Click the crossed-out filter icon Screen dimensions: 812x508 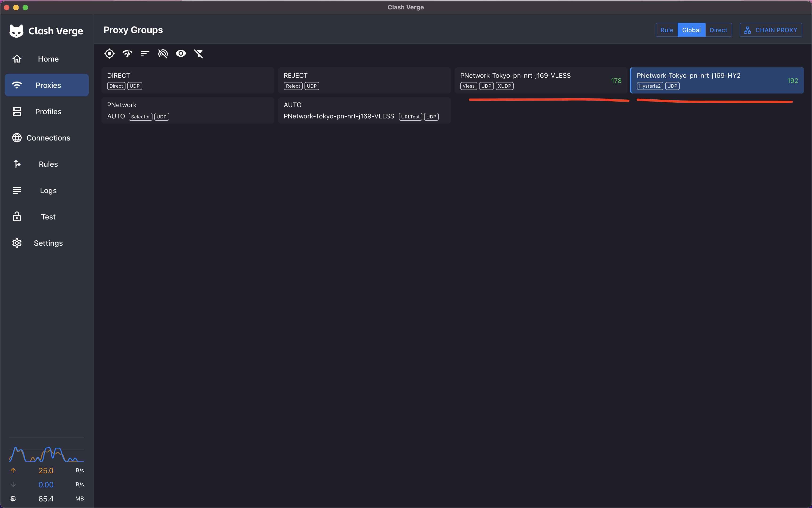pos(199,54)
